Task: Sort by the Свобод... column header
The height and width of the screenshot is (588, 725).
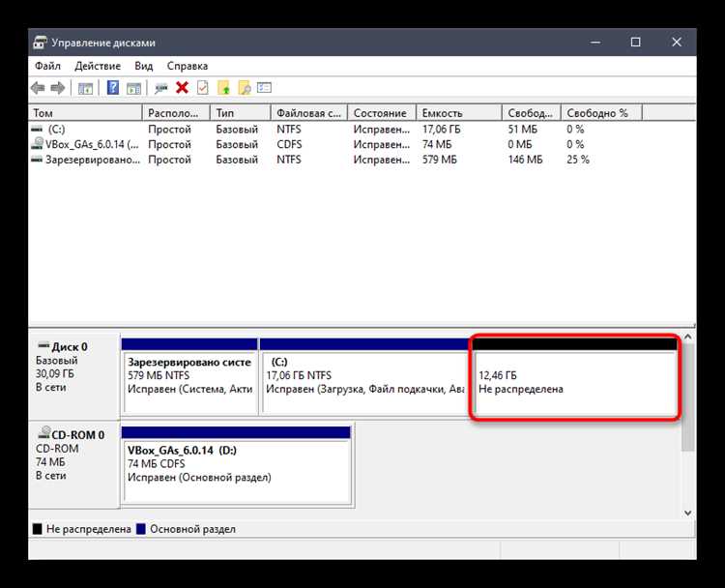Action: [532, 113]
